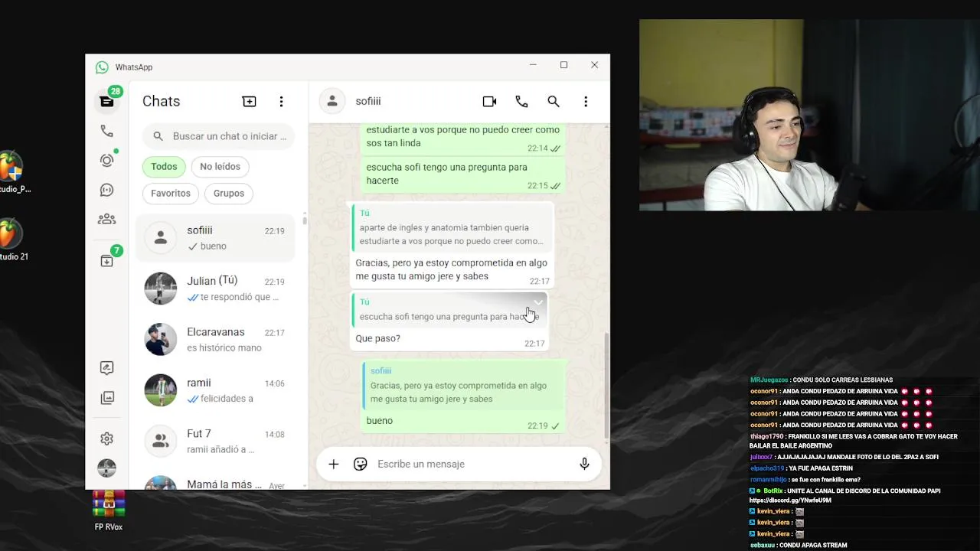Open the Status updates icon
This screenshot has height=551, width=980.
(106, 160)
